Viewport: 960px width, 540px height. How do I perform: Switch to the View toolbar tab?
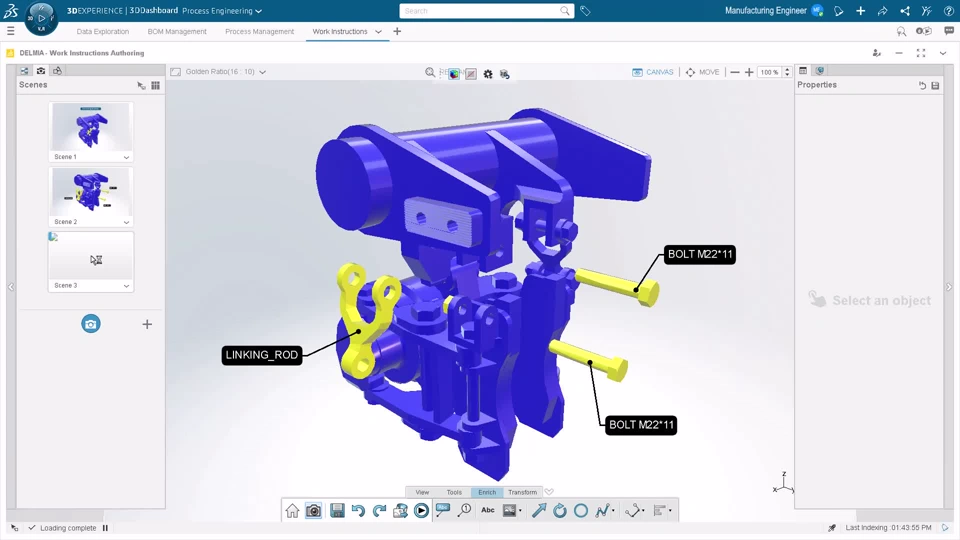tap(422, 492)
